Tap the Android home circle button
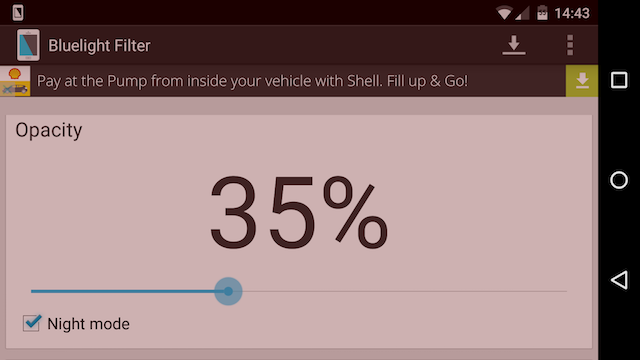The image size is (640, 360). click(619, 180)
